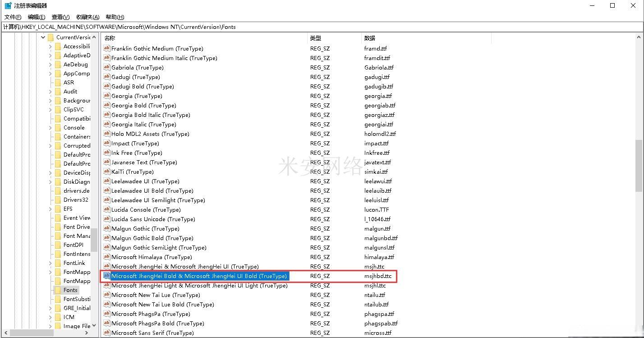Viewport: 644px width, 338px height.
Task: Click the tree pane vertical scrollbar thumb
Action: click(94, 240)
